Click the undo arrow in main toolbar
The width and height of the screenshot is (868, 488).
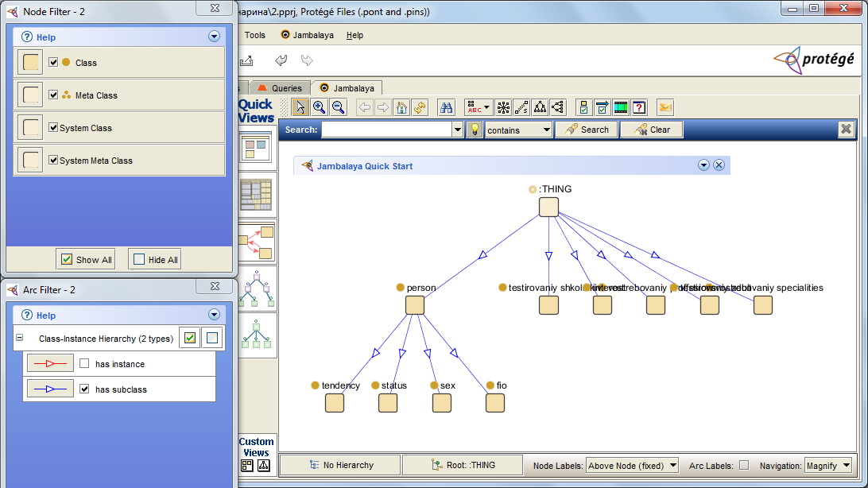point(281,60)
